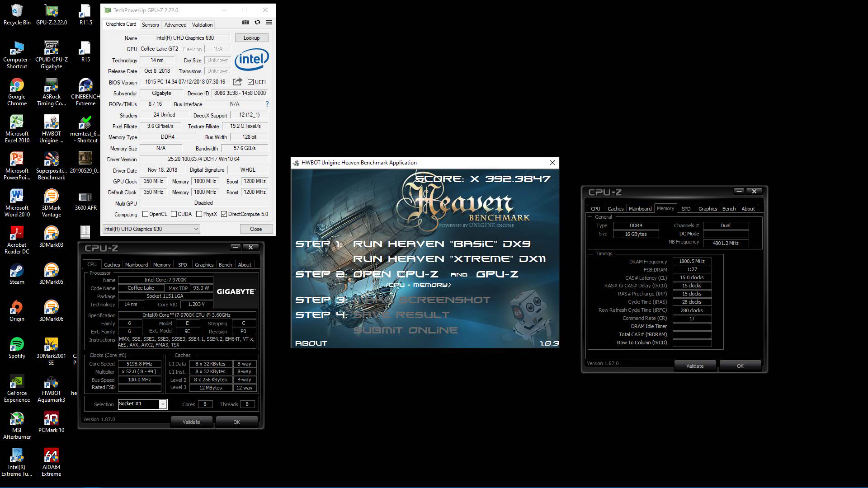868x488 pixels.
Task: Click the Close button in GPU-Z
Action: [256, 229]
